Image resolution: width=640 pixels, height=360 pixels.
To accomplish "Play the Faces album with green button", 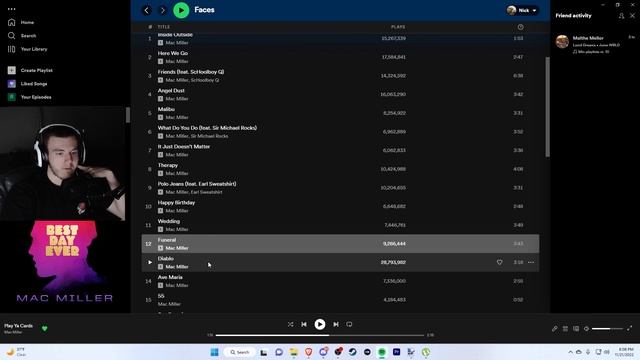I will click(181, 10).
